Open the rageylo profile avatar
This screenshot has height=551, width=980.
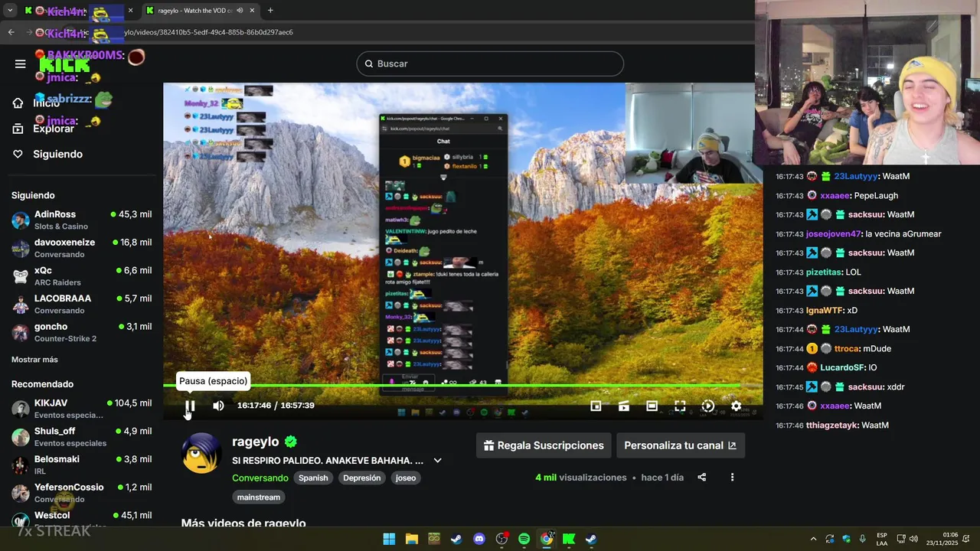(202, 453)
